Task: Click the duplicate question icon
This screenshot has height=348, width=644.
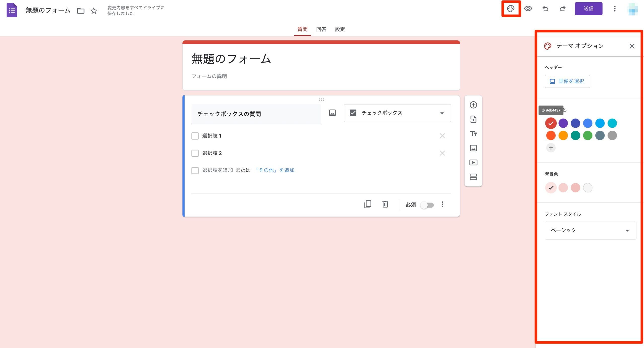Action: click(x=368, y=204)
